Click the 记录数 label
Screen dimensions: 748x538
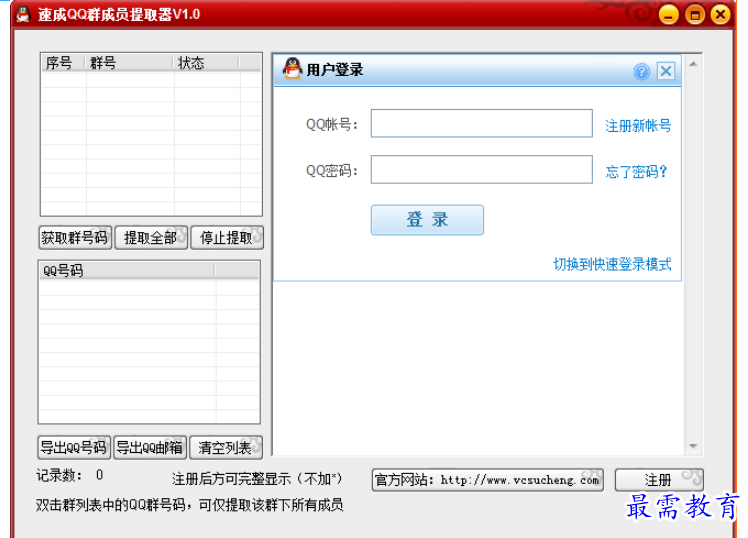pos(59,475)
